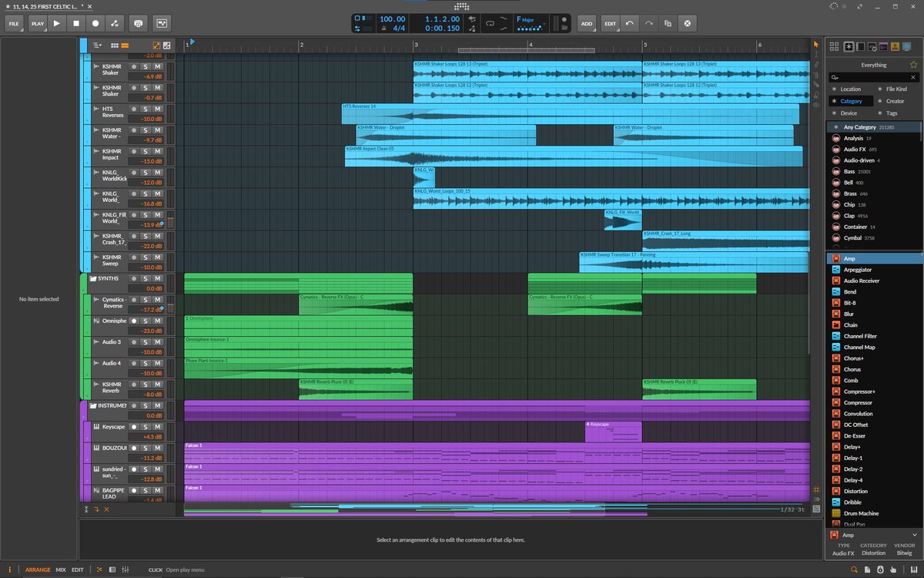
Task: Switch to the EDIT view tab
Action: point(78,570)
